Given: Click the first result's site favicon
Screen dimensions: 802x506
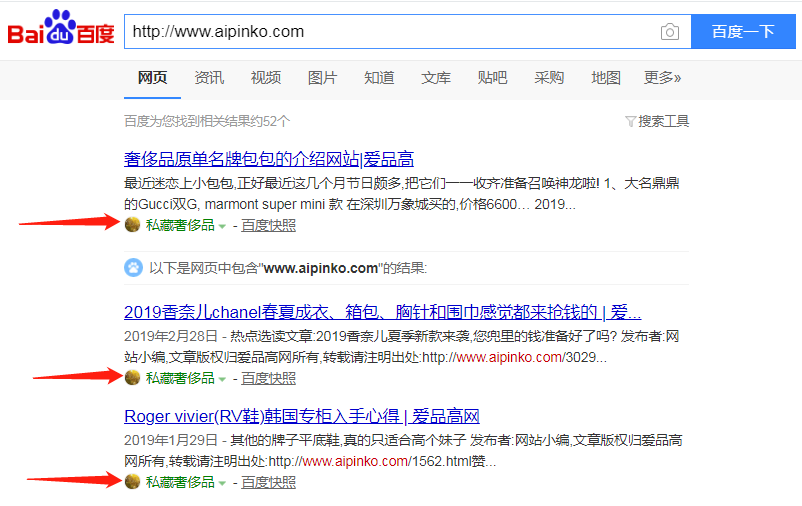Looking at the screenshot, I should click(132, 225).
